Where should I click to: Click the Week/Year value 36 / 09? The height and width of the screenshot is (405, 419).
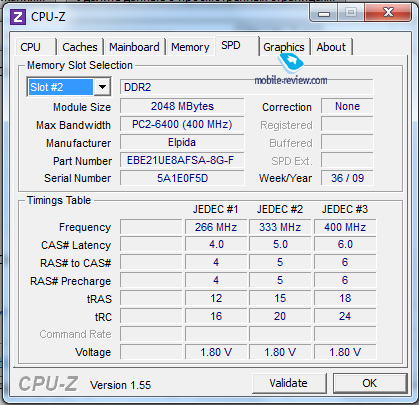pos(347,178)
